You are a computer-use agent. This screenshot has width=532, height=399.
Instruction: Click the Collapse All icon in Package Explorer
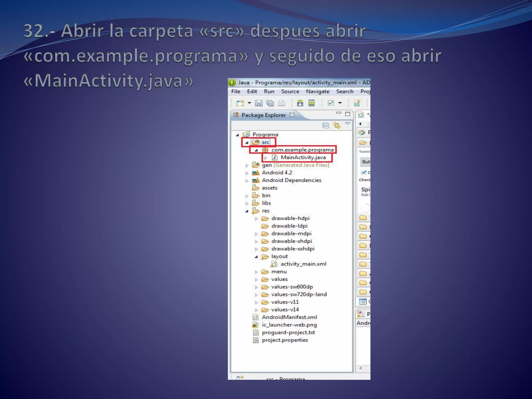click(x=325, y=126)
